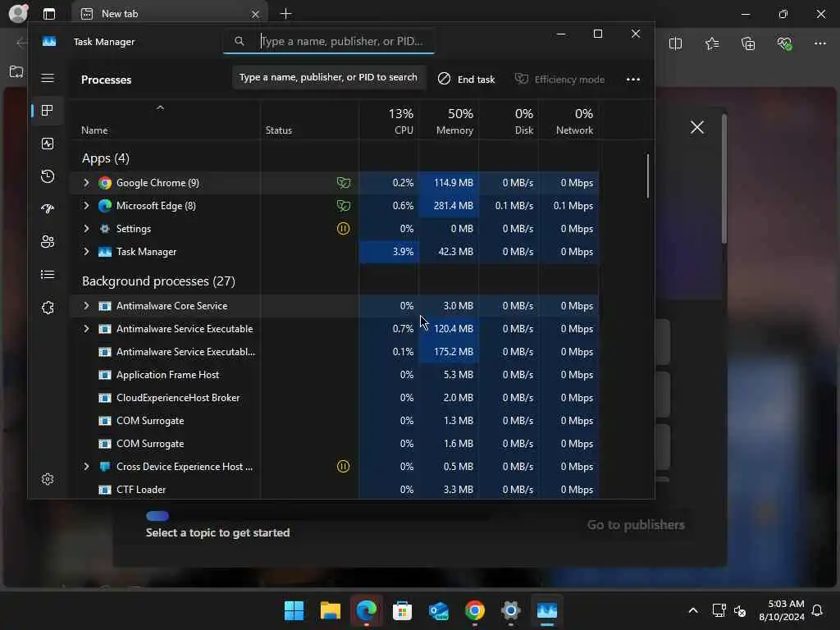Screen dimensions: 840x630
Task: Click Go to publishers link in Edge
Action: tap(636, 525)
